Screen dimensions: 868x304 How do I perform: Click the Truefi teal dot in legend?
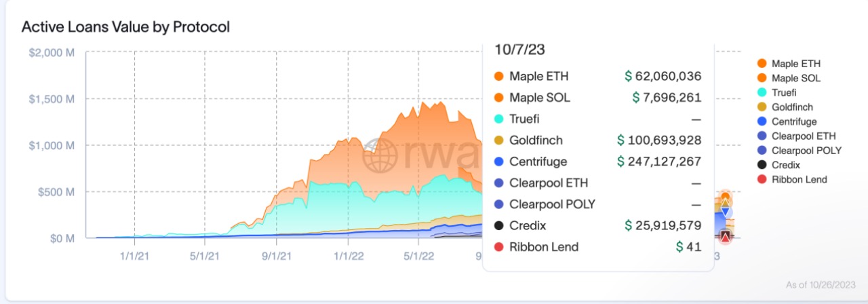(762, 92)
